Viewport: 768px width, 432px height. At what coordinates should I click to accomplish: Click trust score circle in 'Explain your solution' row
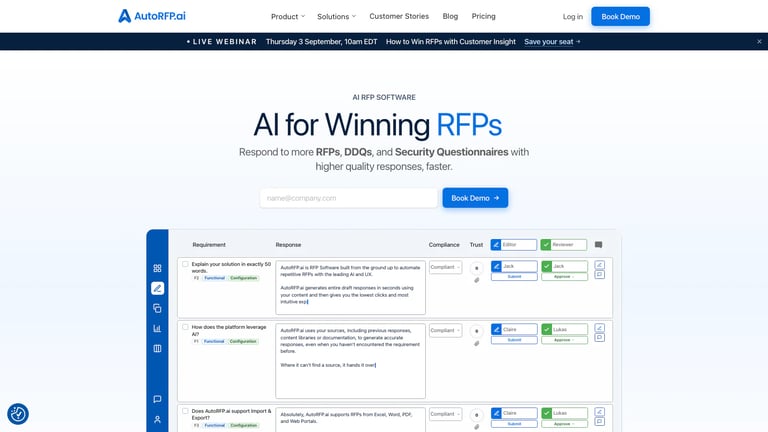coord(477,268)
